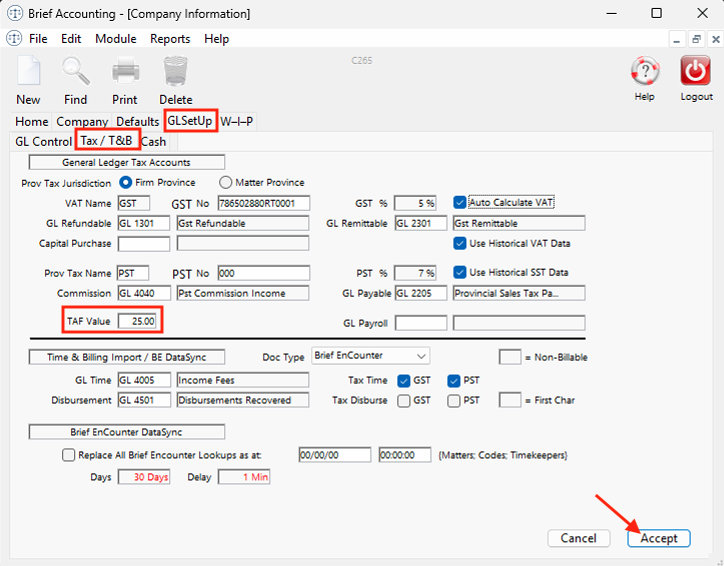Switch to the GLSetUp tab
This screenshot has height=566, width=724.
190,121
